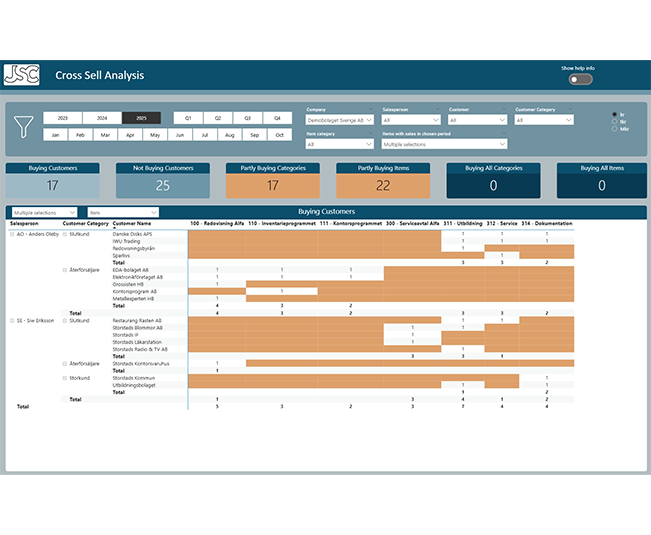Sort by the Customer Name column header

(x=132, y=223)
